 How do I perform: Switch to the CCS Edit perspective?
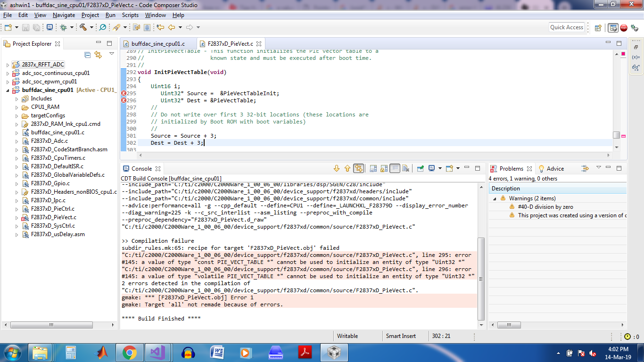[x=613, y=28]
